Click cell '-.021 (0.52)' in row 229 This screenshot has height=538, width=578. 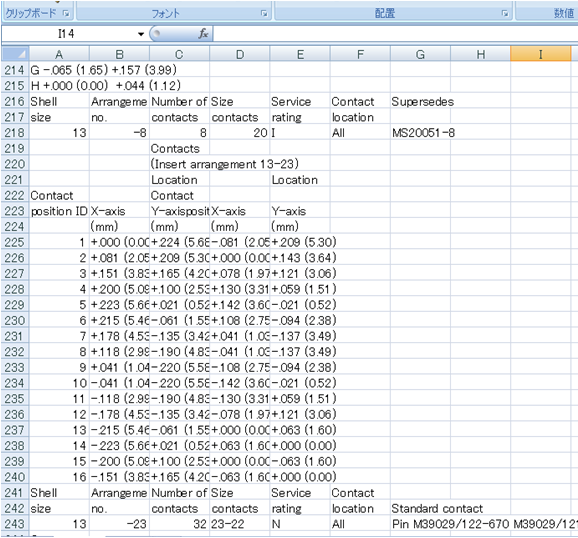(304, 305)
